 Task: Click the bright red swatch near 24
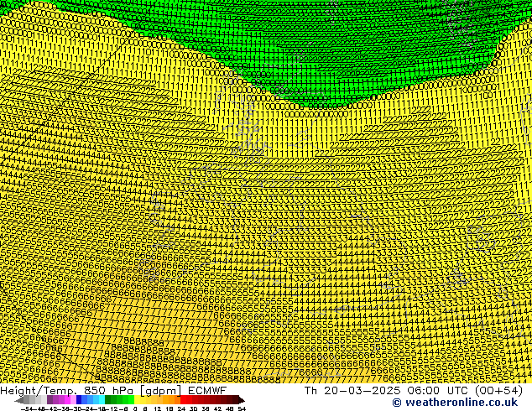183,400
